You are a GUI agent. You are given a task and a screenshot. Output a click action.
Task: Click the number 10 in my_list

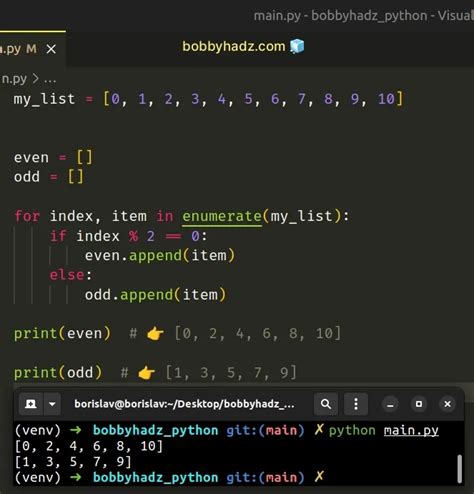click(x=386, y=99)
